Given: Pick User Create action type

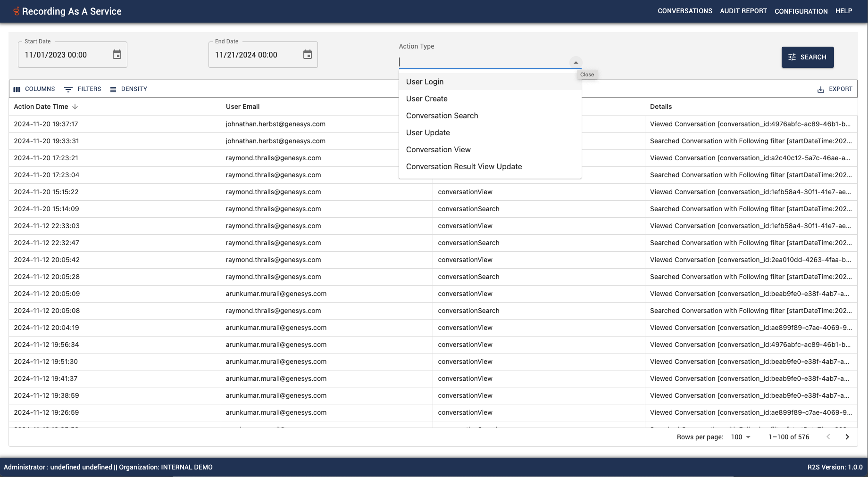Looking at the screenshot, I should click(426, 99).
